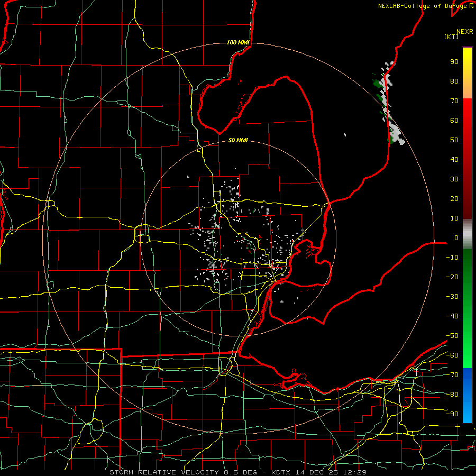Click the 20 tick label on velocity scale
This screenshot has height=476, width=476.
[x=454, y=198]
